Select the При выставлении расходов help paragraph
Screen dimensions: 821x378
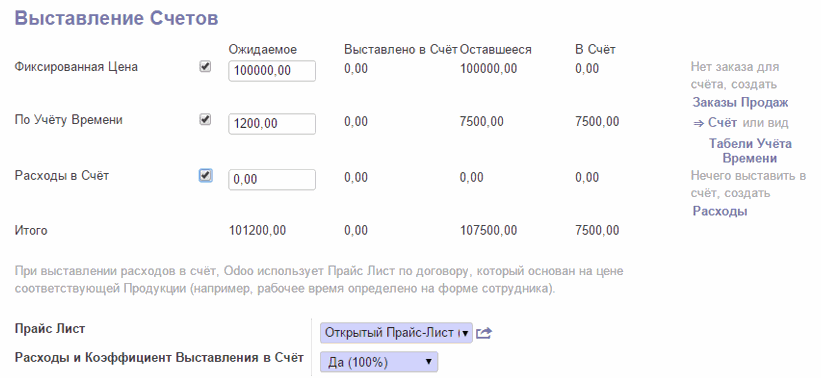(x=319, y=280)
